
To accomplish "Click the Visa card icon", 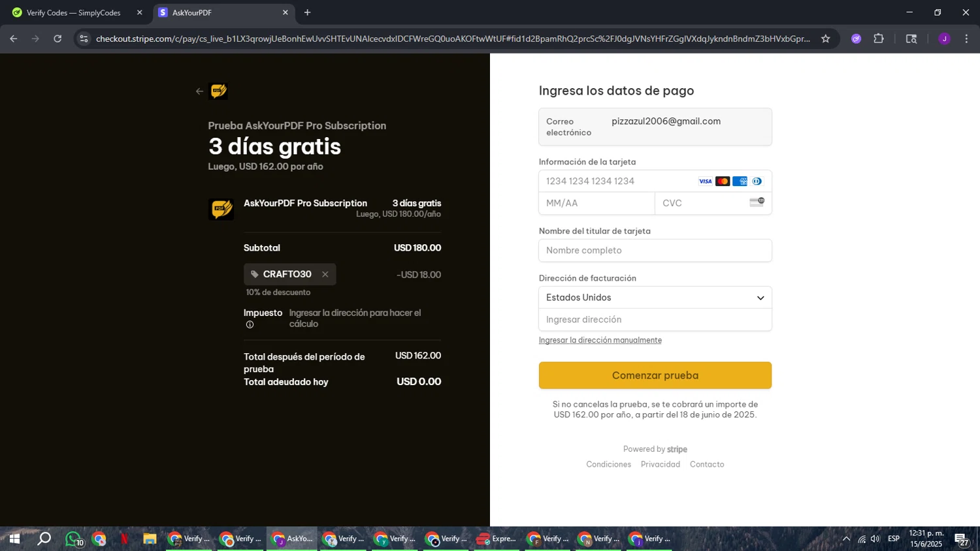I will (706, 181).
